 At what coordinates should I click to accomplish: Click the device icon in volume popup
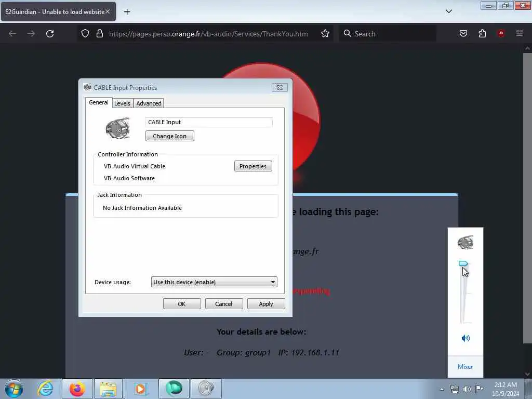pyautogui.click(x=465, y=243)
